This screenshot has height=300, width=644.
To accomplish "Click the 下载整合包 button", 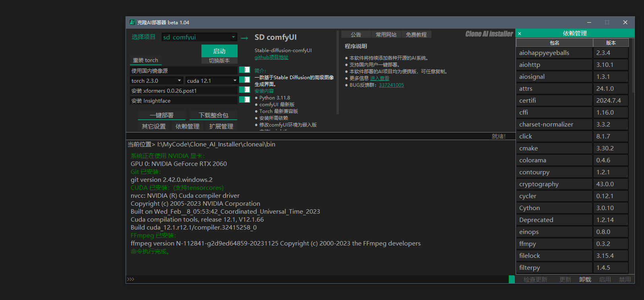I will 213,115.
